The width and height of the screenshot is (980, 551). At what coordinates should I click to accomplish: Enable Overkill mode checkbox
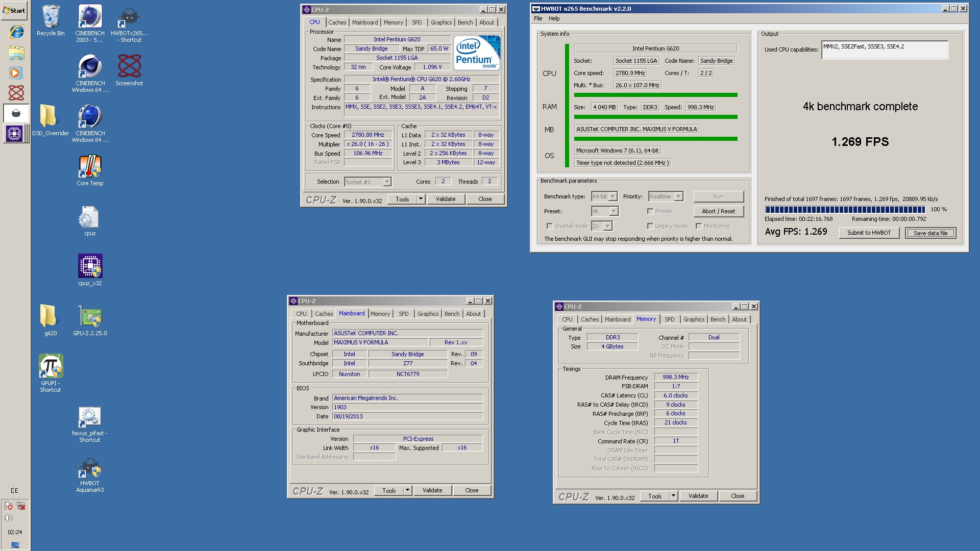(550, 226)
